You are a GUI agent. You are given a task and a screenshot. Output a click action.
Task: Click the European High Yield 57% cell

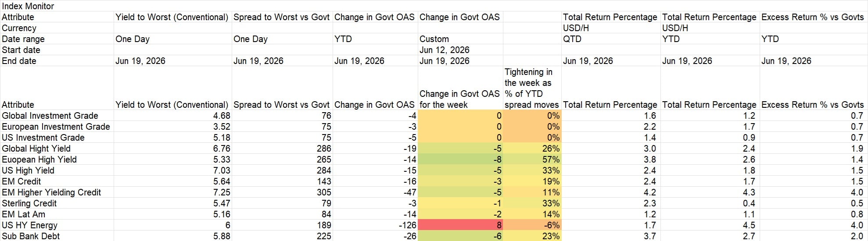532,159
